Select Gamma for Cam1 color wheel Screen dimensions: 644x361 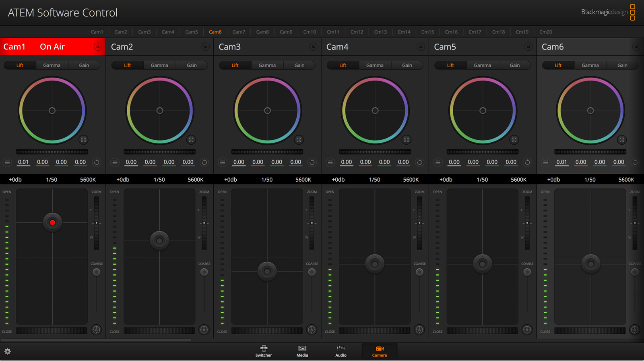coord(52,65)
